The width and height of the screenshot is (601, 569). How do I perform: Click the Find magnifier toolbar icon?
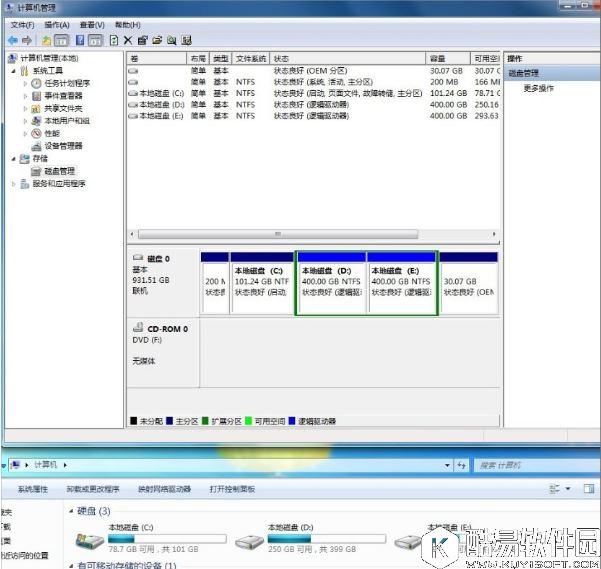172,40
